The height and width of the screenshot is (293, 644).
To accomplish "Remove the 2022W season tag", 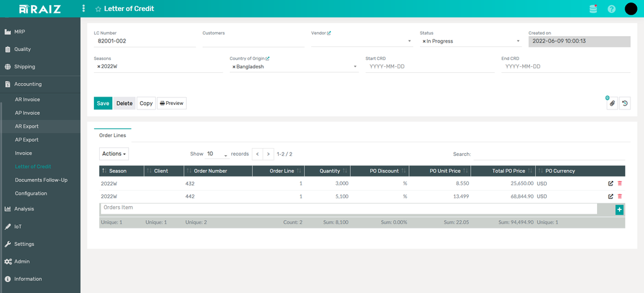I will click(x=99, y=66).
